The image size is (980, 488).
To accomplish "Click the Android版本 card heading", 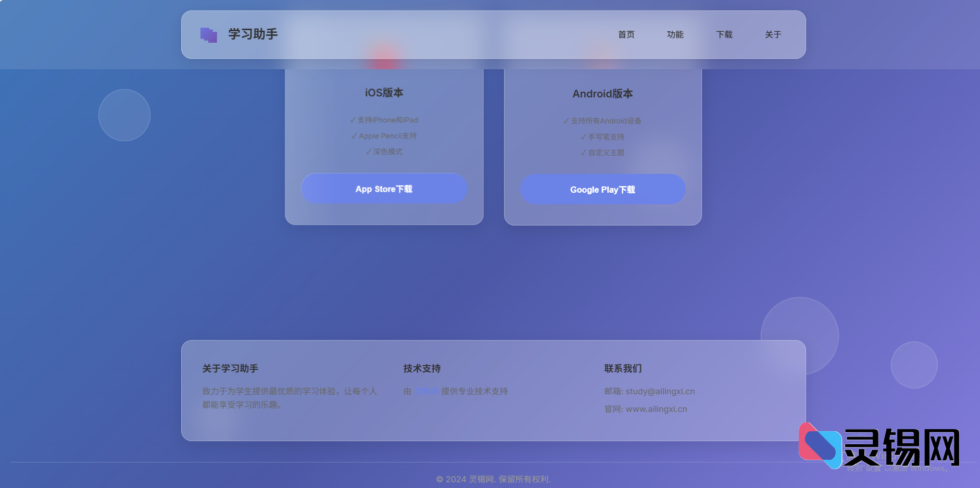I will tap(602, 94).
